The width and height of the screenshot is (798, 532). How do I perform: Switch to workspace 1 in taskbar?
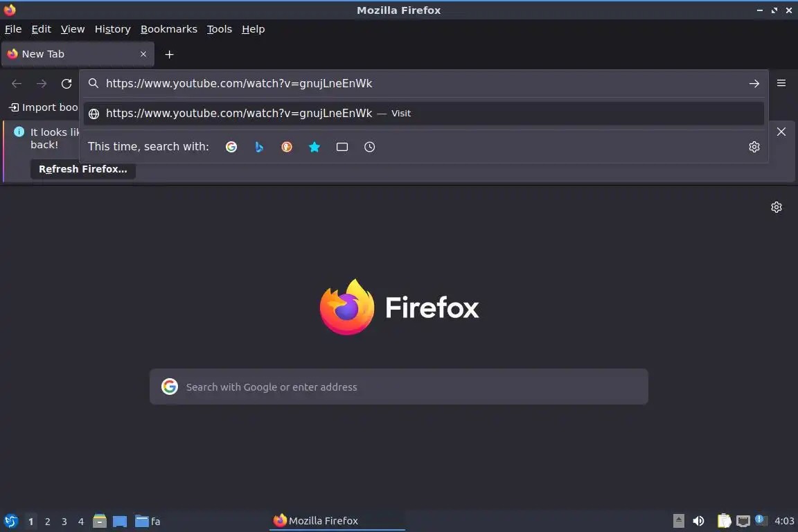[30, 522]
